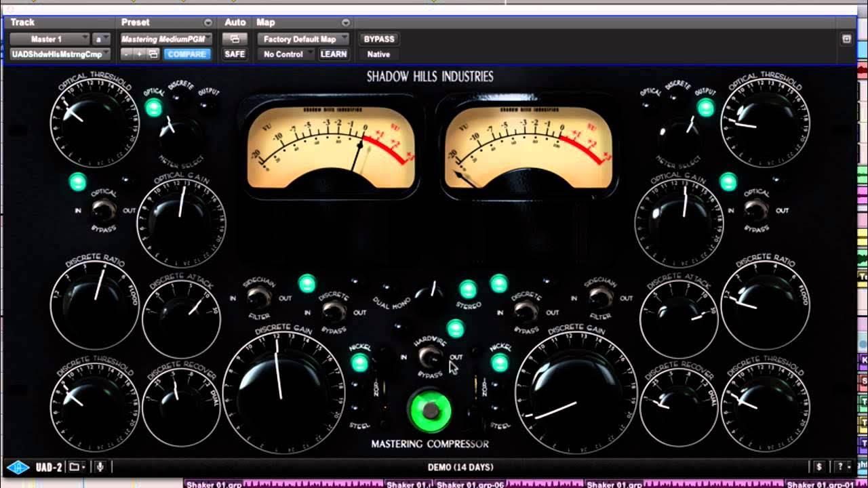Flip the left Sidechain Filter switch
This screenshot has width=868, height=488.
pos(258,297)
